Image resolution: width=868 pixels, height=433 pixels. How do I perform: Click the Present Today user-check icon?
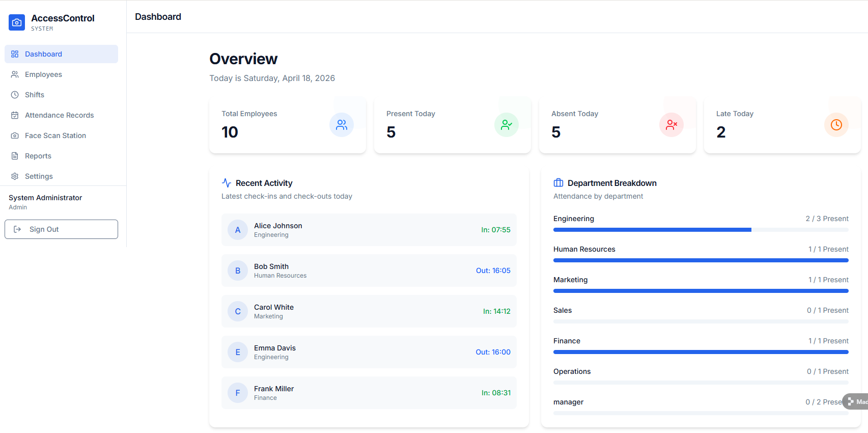coord(506,125)
